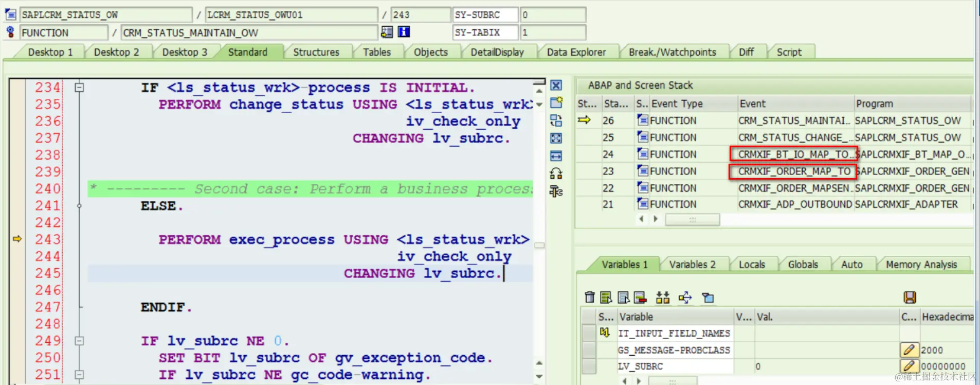Click the stack table horizontal scroll right arrow
The height and width of the screenshot is (385, 980).
(x=656, y=219)
